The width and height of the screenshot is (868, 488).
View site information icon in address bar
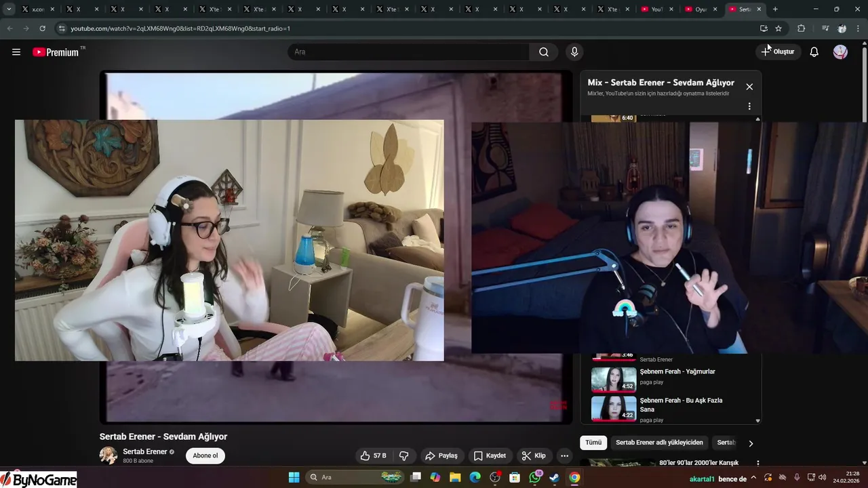tap(62, 28)
